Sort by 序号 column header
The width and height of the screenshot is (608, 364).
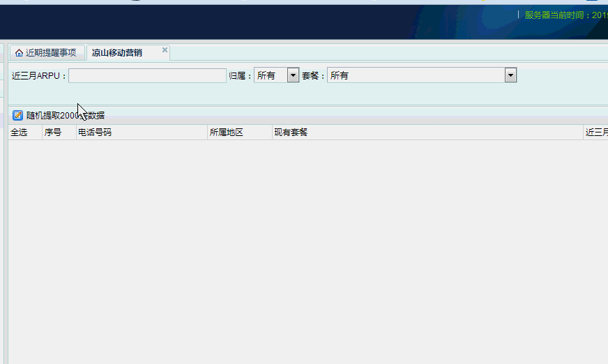(x=59, y=132)
